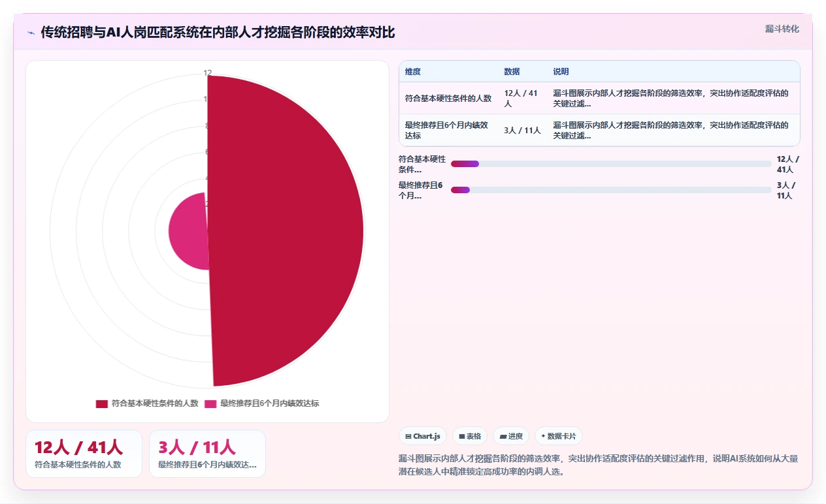Click table cell 符合基本硬性条件的人数
This screenshot has width=826, height=504.
tap(448, 98)
